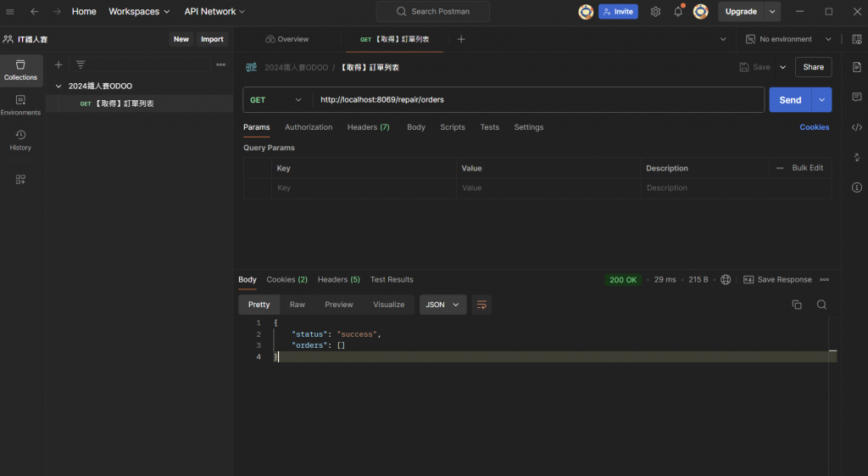The width and height of the screenshot is (868, 476).
Task: Open Workspaces dropdown
Action: [x=139, y=12]
